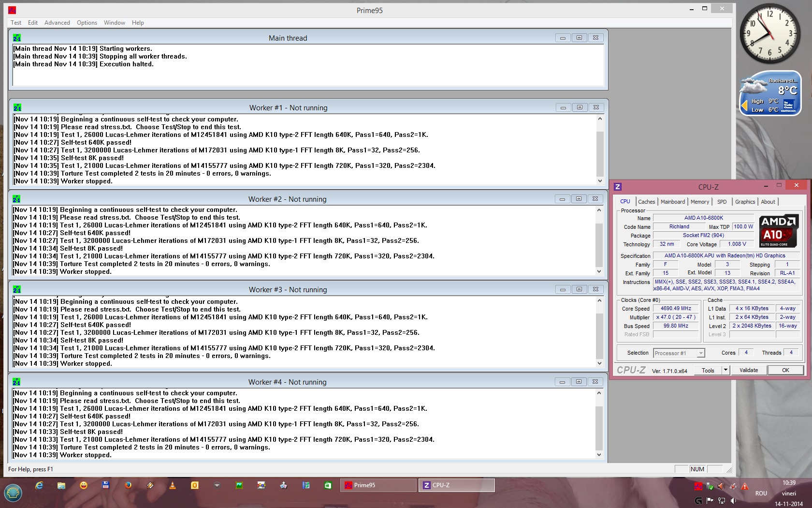
Task: Click the Tools button in CPU-Z
Action: [x=708, y=370]
